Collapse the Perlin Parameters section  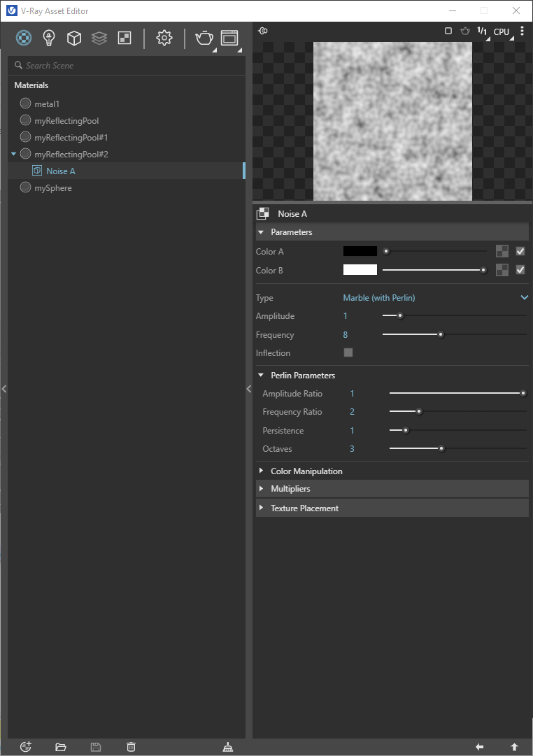click(x=261, y=375)
